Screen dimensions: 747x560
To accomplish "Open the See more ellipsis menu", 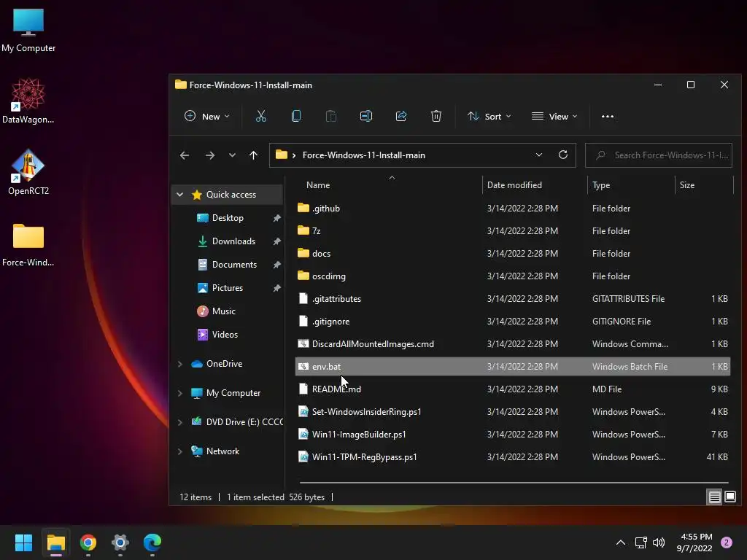I will 608,116.
